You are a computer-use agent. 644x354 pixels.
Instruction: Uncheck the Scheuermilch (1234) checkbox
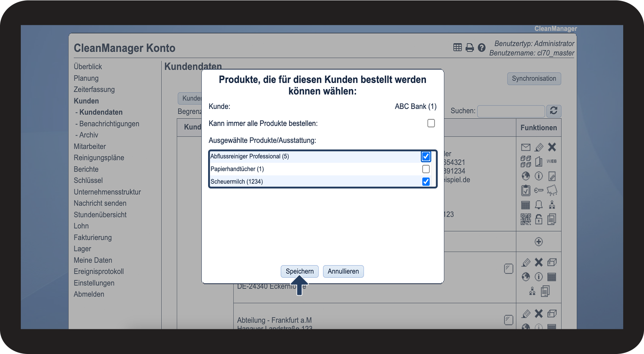[426, 182]
